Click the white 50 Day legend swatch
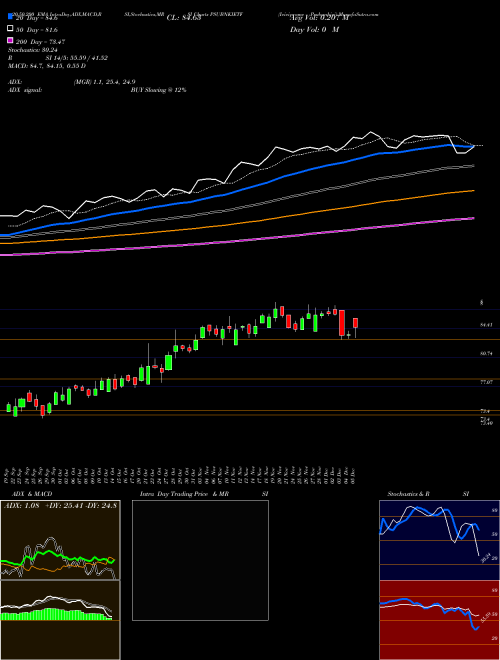This screenshot has height=660, width=500. (10, 29)
